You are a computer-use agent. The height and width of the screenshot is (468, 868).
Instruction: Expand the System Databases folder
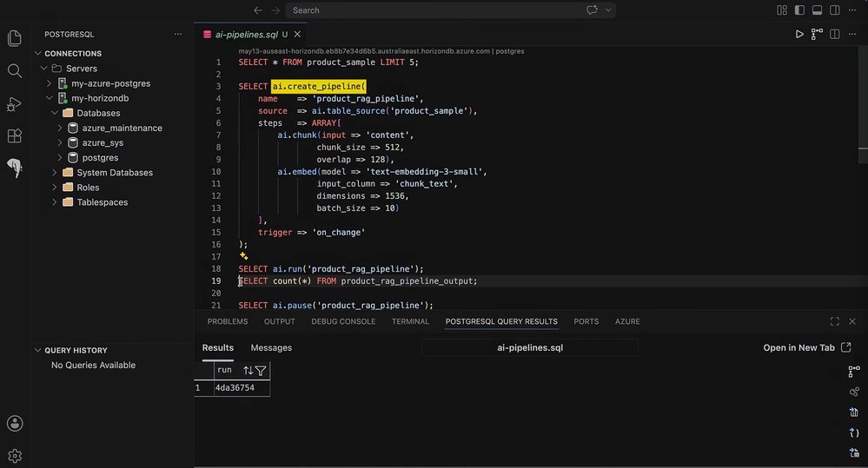pyautogui.click(x=54, y=173)
